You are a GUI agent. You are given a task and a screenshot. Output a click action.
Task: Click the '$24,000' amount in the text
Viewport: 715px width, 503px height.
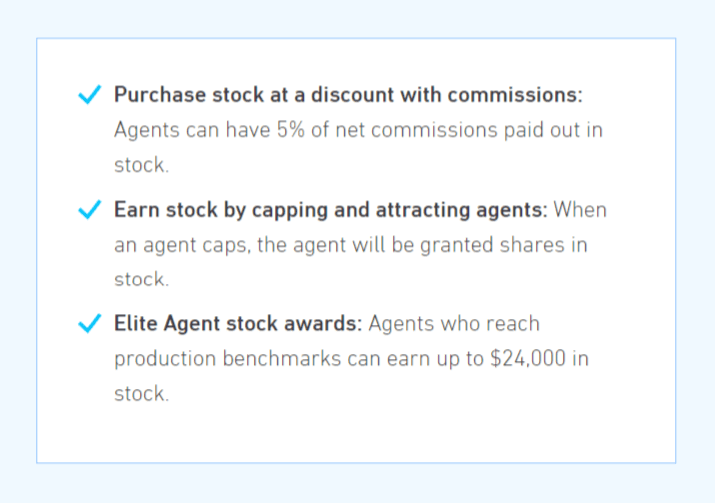click(x=528, y=358)
